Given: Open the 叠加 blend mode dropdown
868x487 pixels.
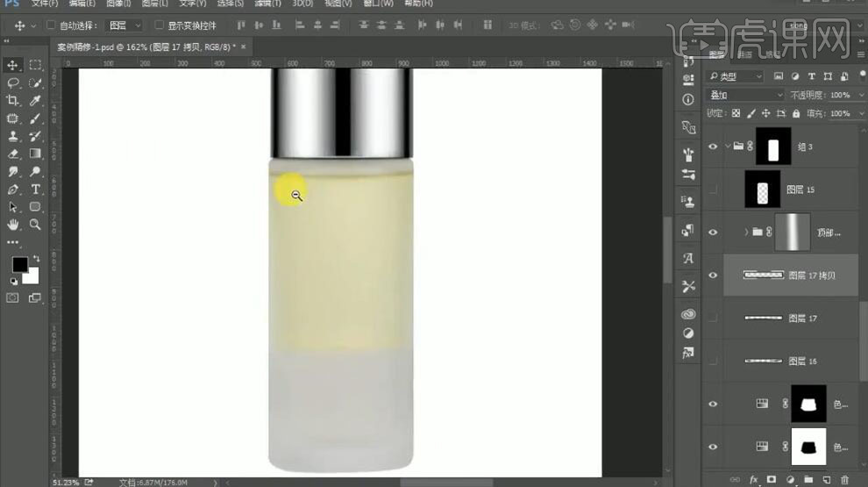Looking at the screenshot, I should pyautogui.click(x=745, y=96).
